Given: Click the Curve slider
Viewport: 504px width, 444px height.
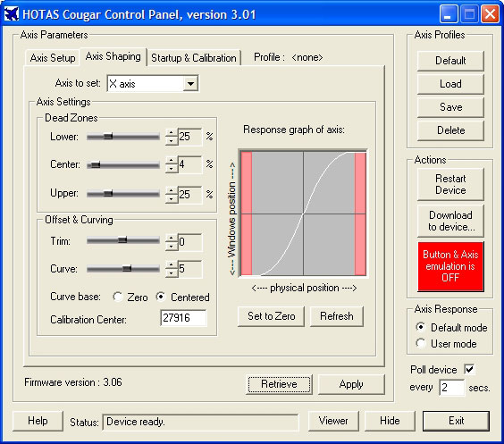Looking at the screenshot, I should tap(123, 268).
